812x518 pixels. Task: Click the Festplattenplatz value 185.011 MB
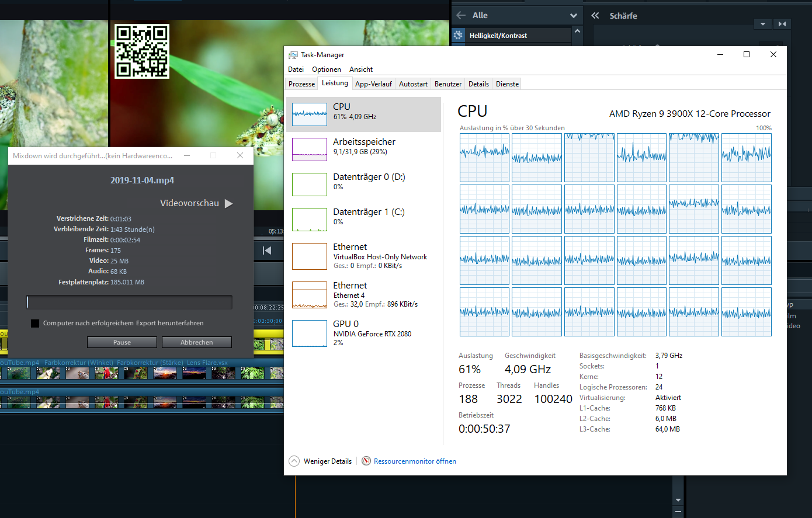pyautogui.click(x=127, y=282)
